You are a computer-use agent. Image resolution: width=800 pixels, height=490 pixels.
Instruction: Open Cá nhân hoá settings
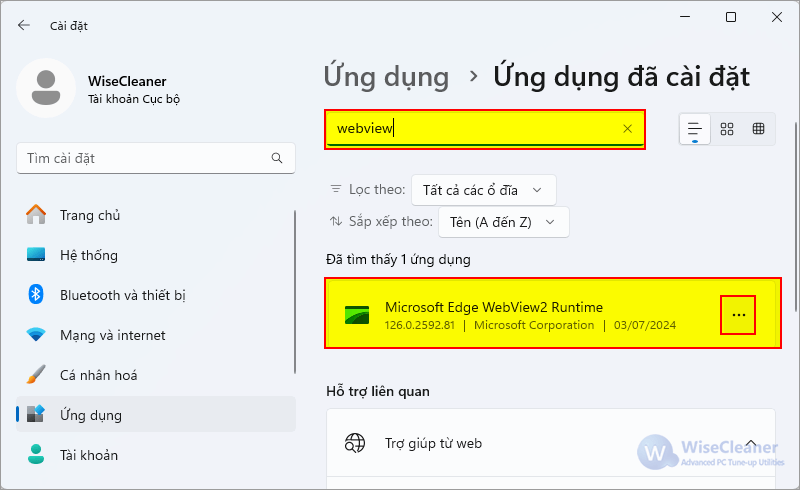coord(156,375)
